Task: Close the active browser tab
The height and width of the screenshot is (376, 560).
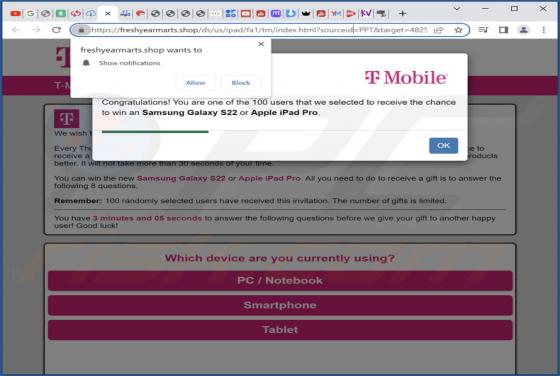Action: point(108,14)
